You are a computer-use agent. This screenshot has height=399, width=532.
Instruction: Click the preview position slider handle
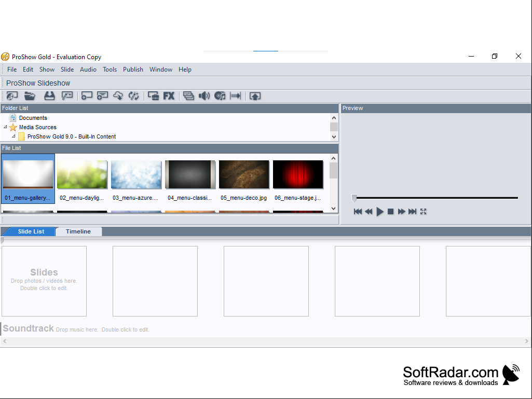point(354,198)
